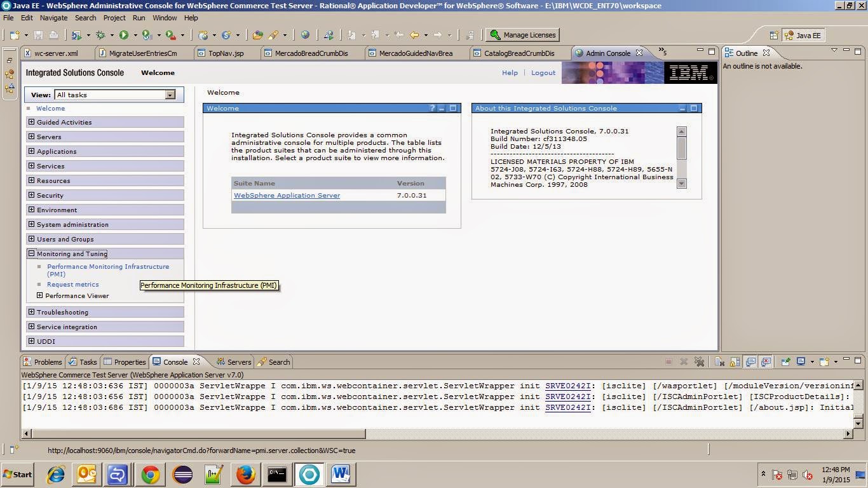Click the Logout link
The image size is (868, 488).
[543, 72]
